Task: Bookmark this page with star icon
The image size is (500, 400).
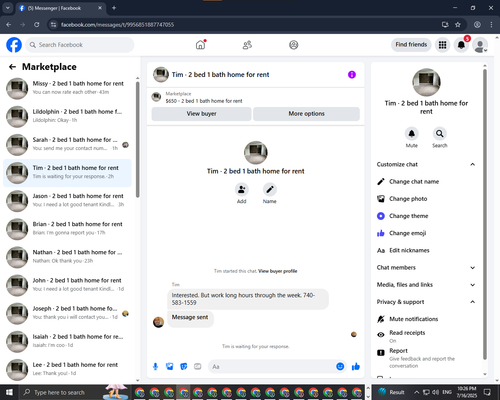Action: pos(458,25)
